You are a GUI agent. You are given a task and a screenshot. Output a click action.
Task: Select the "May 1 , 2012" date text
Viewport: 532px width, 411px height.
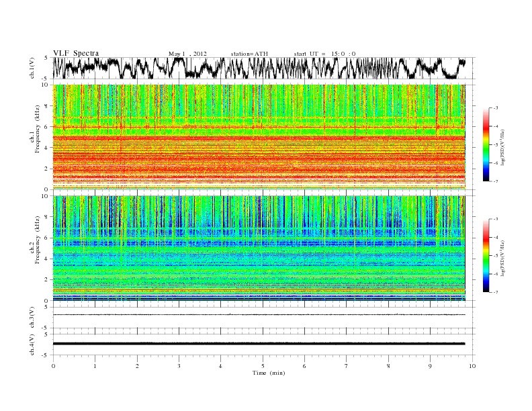[187, 54]
